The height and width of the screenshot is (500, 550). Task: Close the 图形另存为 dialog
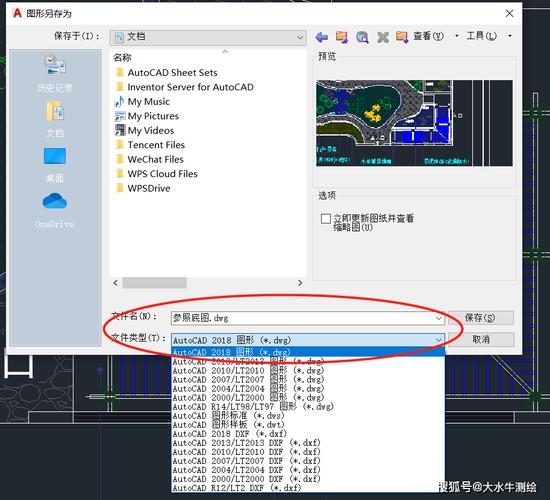click(x=509, y=13)
